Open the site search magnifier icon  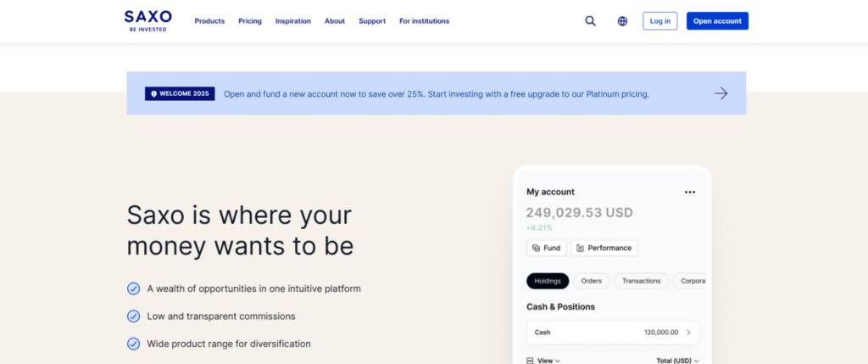(x=591, y=21)
